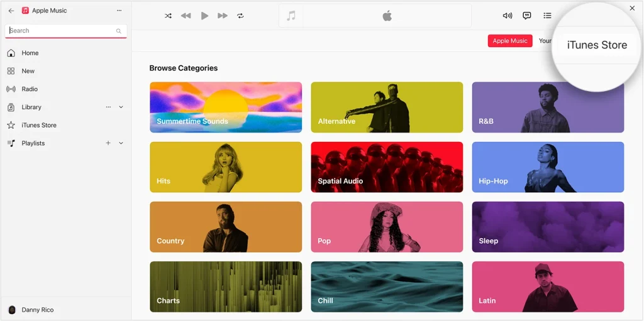Click the back arrow icon
The image size is (644, 321).
pyautogui.click(x=11, y=11)
